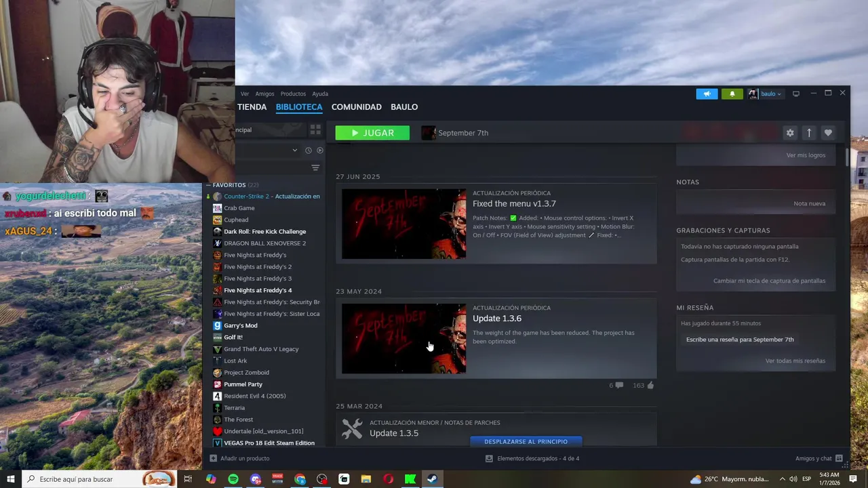Open Ver menu

(x=245, y=94)
